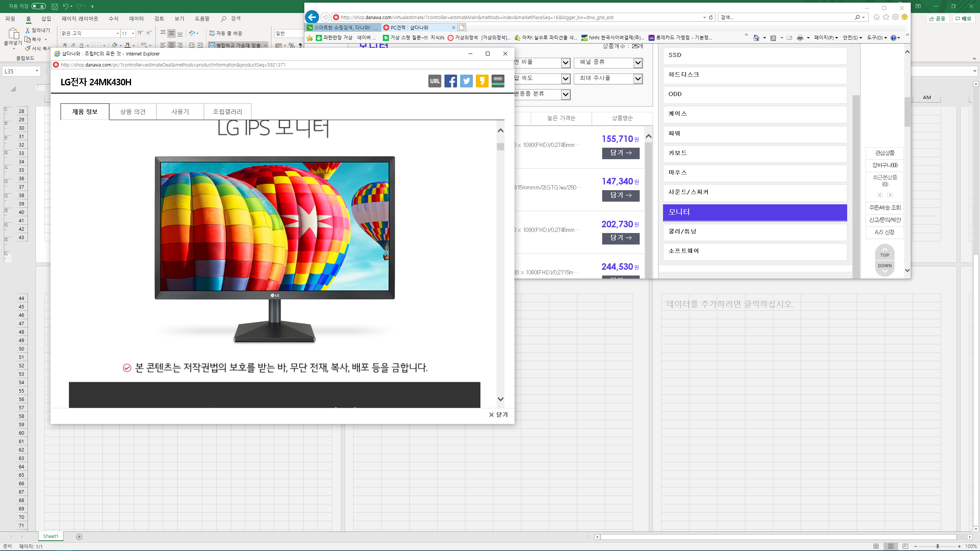980x551 pixels.
Task: Toggle 자동 줄 바꿈 wrap text
Action: coord(225,33)
